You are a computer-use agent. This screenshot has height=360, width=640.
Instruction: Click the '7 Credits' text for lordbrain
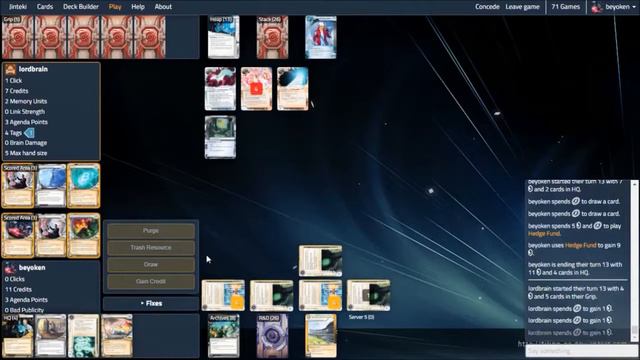(x=16, y=91)
